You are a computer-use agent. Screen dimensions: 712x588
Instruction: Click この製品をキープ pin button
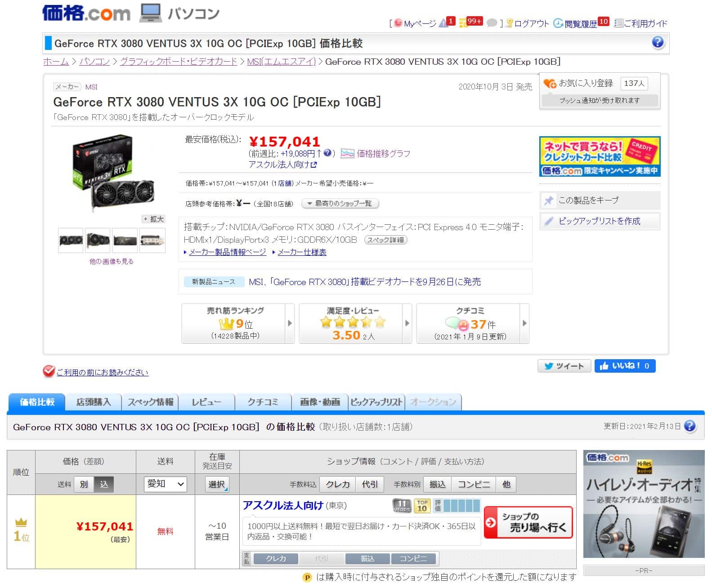click(x=600, y=200)
